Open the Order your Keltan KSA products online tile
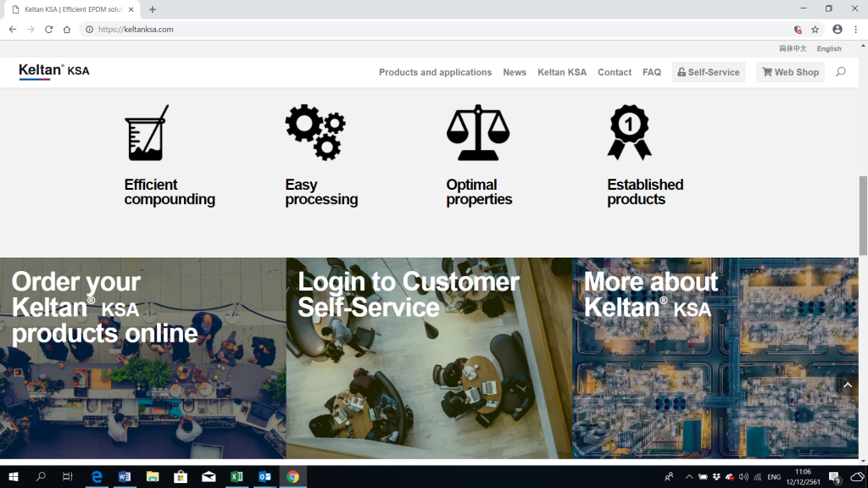This screenshot has height=488, width=868. click(142, 358)
